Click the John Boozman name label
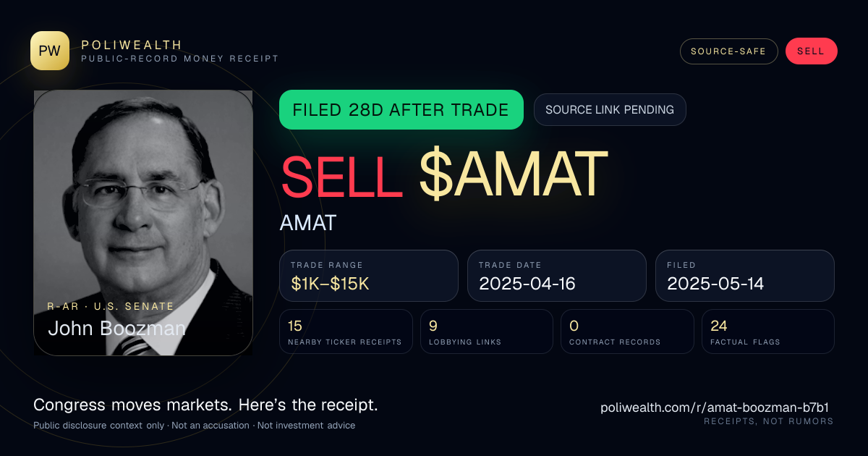The width and height of the screenshot is (868, 456). 116,329
